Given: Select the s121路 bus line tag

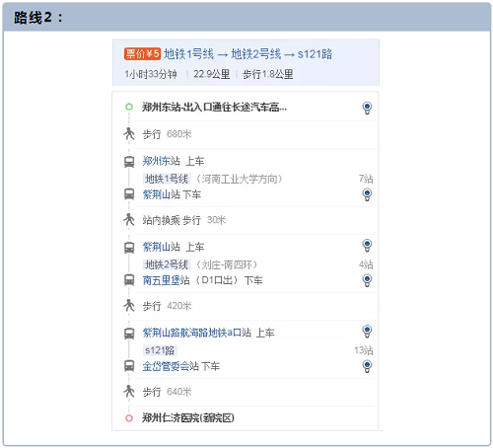Looking at the screenshot, I should [160, 350].
